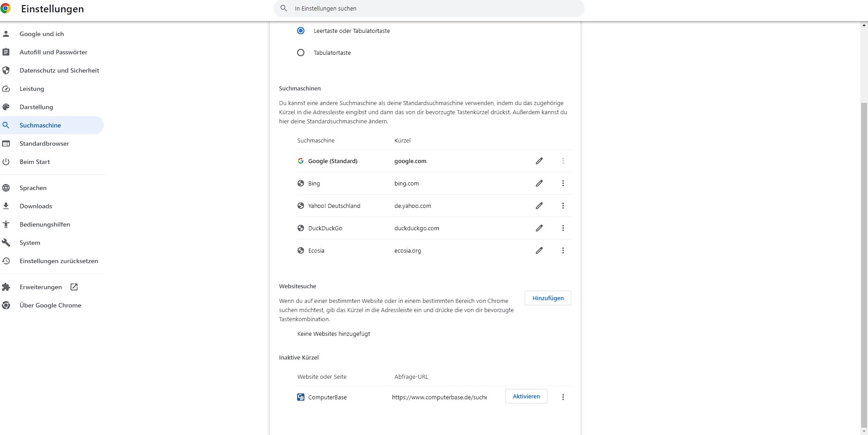
Task: Click the person icon for Google und ich
Action: tap(6, 34)
